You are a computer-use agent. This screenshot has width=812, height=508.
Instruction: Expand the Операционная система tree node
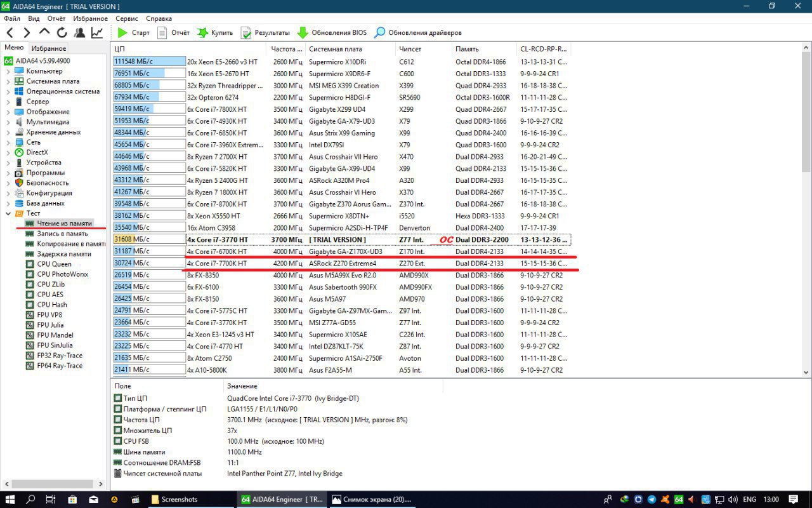tap(8, 91)
